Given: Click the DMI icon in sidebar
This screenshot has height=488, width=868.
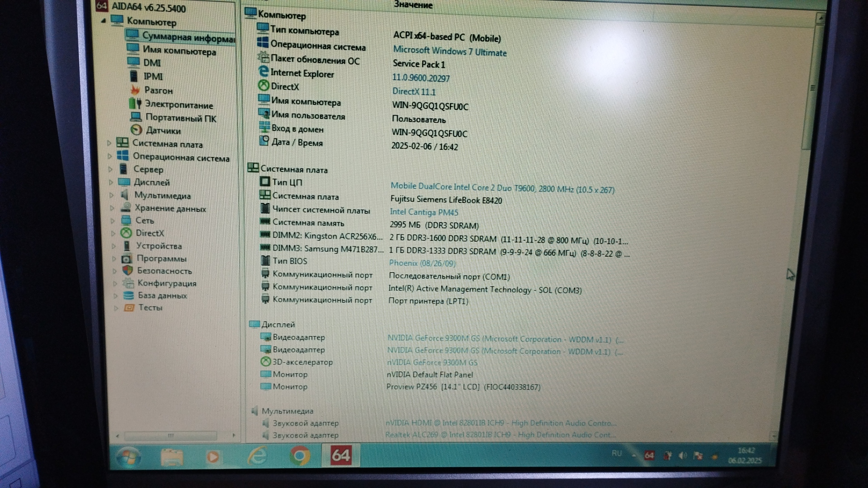Looking at the screenshot, I should point(133,62).
